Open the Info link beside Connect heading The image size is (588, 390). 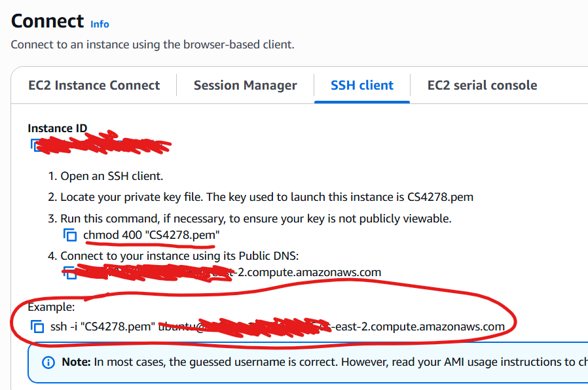pyautogui.click(x=100, y=24)
